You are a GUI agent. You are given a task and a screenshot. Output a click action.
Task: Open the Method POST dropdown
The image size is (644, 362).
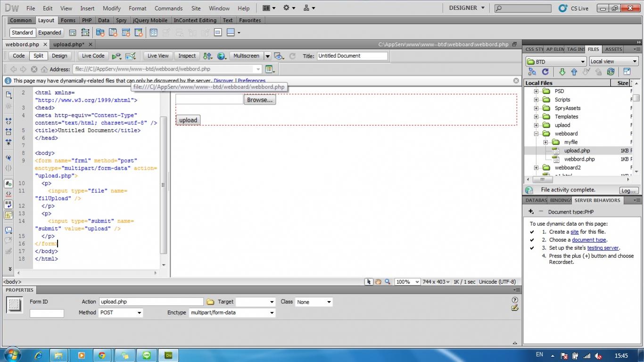pyautogui.click(x=121, y=313)
